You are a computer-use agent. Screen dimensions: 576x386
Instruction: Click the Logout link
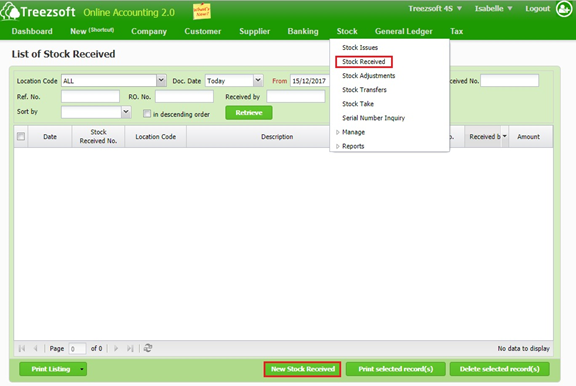point(537,8)
